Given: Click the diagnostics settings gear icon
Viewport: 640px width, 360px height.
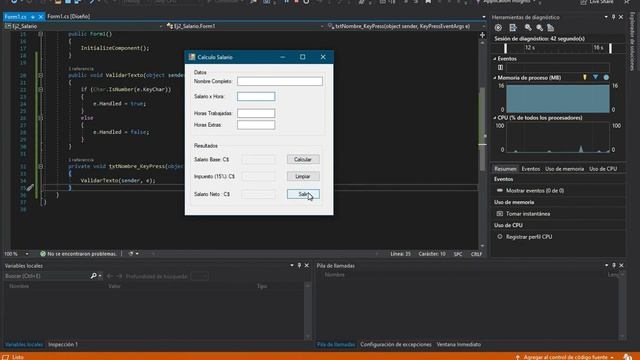Looking at the screenshot, I should click(498, 28).
